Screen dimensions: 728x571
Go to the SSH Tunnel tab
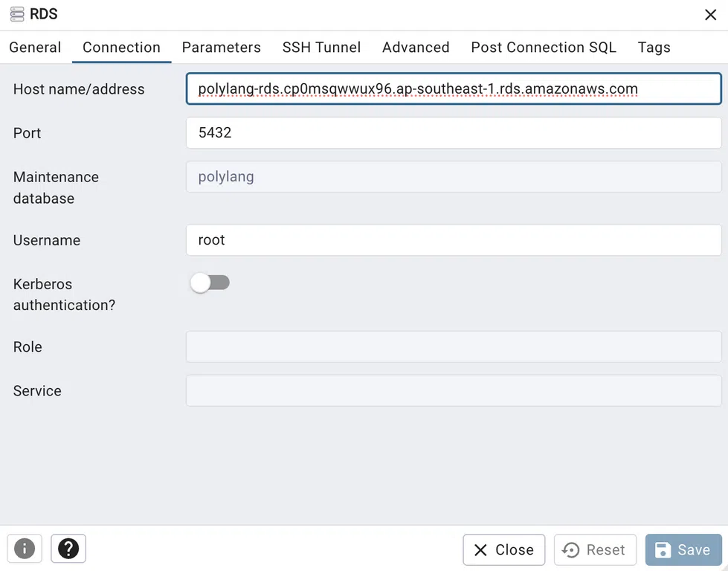(x=321, y=48)
